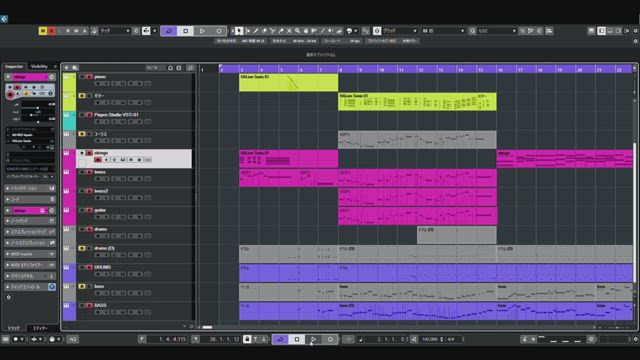640x360 pixels.
Task: Click Record in the bottom transport bar
Action: [x=330, y=339]
